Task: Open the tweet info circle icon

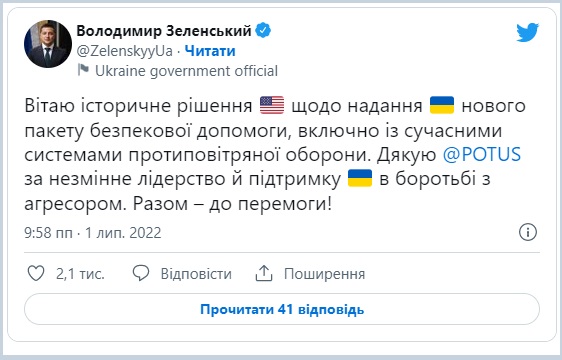Action: click(528, 232)
